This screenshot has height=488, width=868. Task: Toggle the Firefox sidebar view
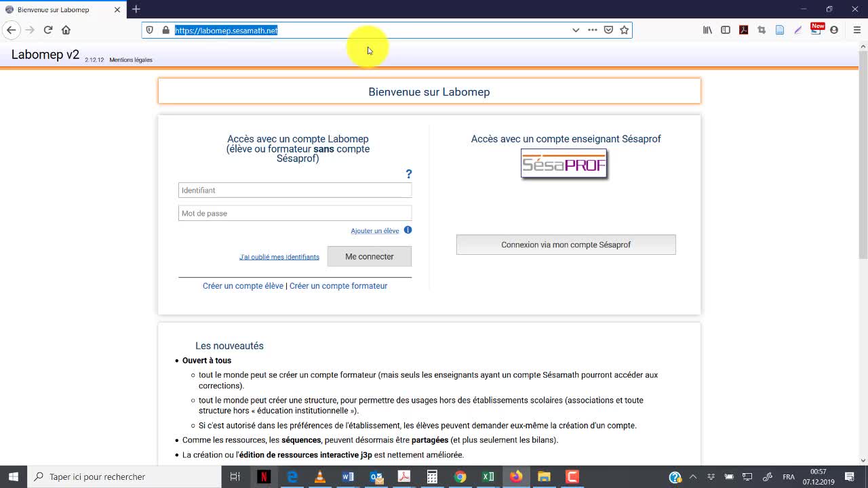[726, 30]
